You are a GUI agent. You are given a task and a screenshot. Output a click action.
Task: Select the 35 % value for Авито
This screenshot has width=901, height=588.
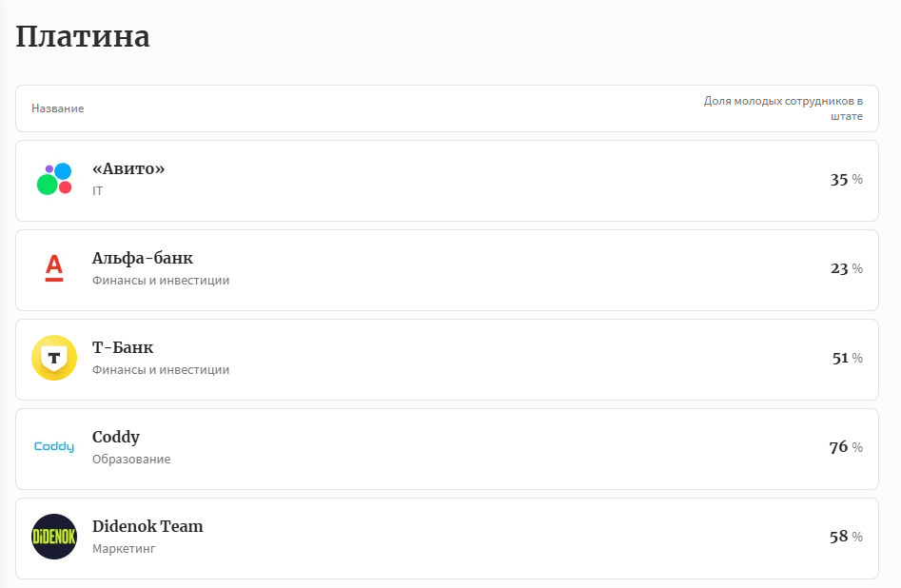point(846,180)
